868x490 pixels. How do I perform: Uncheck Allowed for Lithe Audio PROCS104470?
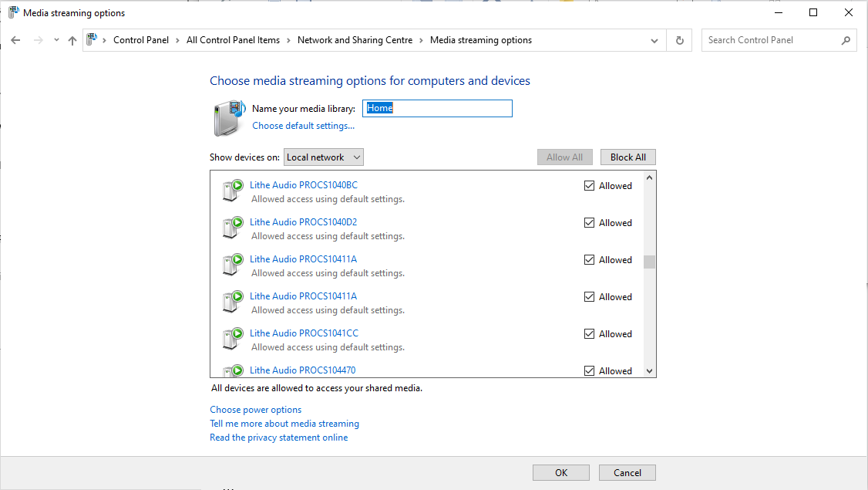tap(589, 371)
